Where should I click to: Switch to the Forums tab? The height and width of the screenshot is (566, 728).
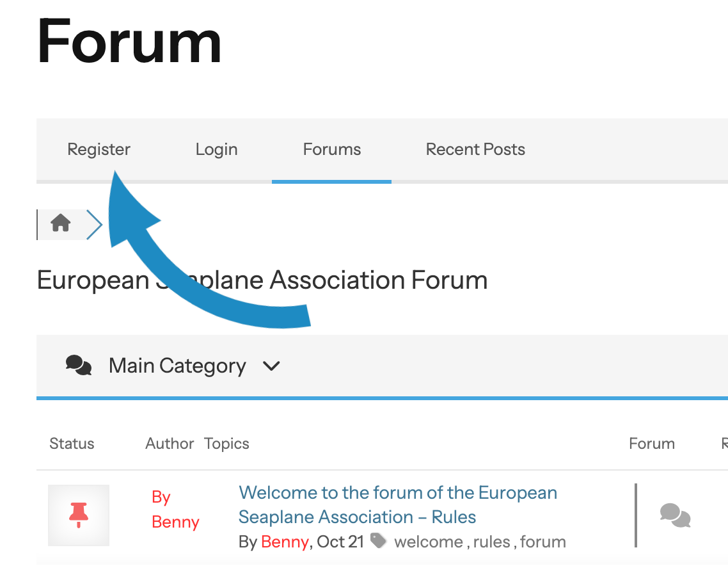point(331,149)
